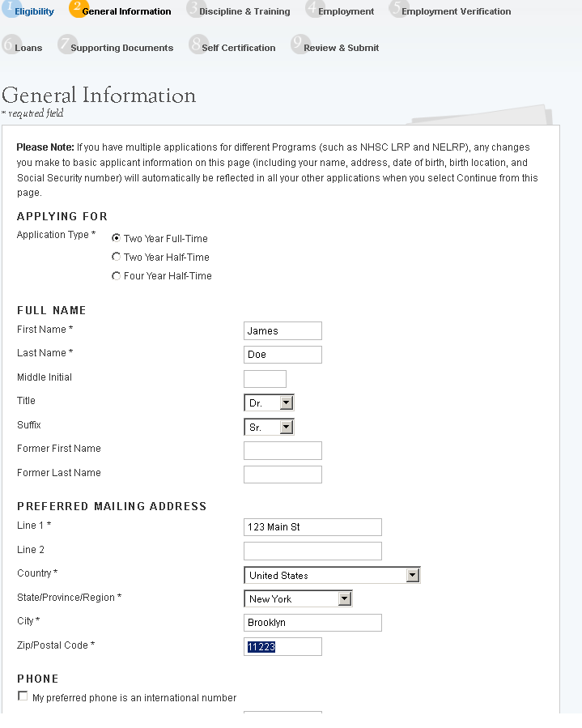Click the Self Certification step 8 icon

[197, 45]
